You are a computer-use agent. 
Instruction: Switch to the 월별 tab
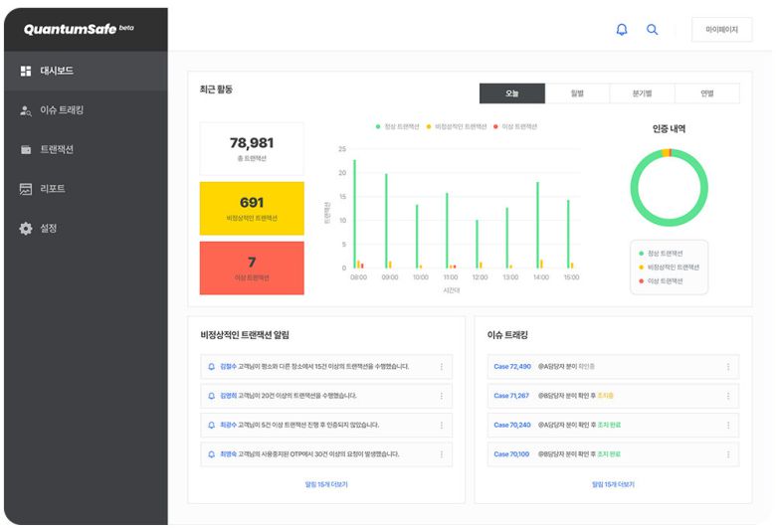[577, 93]
